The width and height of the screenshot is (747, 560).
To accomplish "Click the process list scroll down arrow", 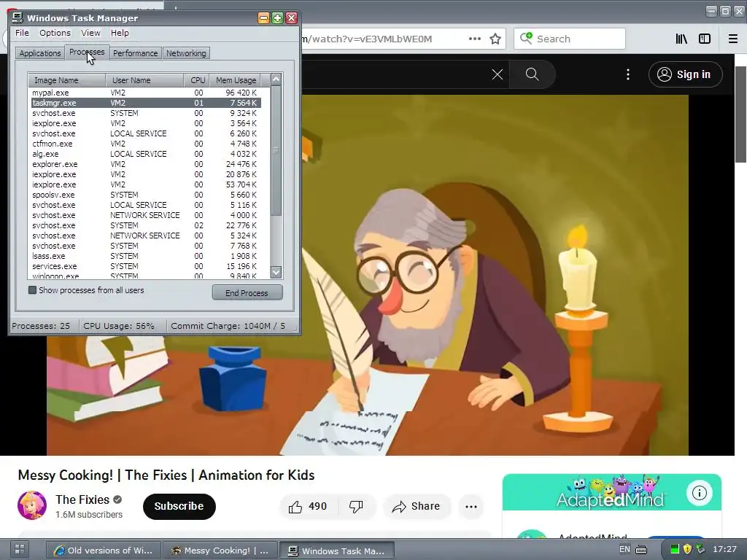I will click(276, 273).
